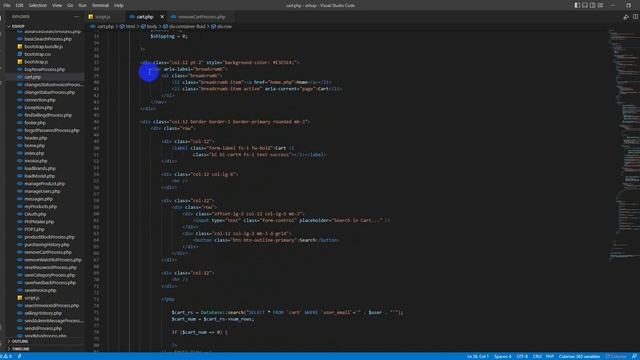The width and height of the screenshot is (640, 360).
Task: Open buyNowProcess.php in Explorer
Action: coord(44,69)
